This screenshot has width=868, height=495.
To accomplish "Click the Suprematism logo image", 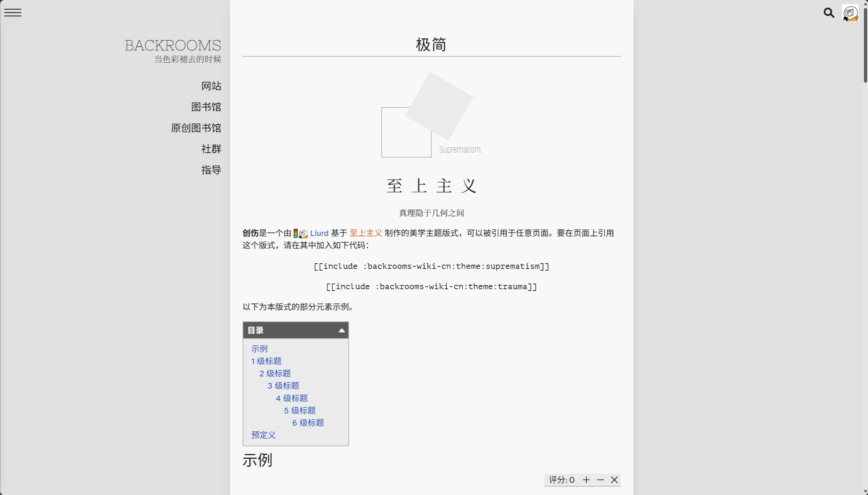I will (432, 115).
